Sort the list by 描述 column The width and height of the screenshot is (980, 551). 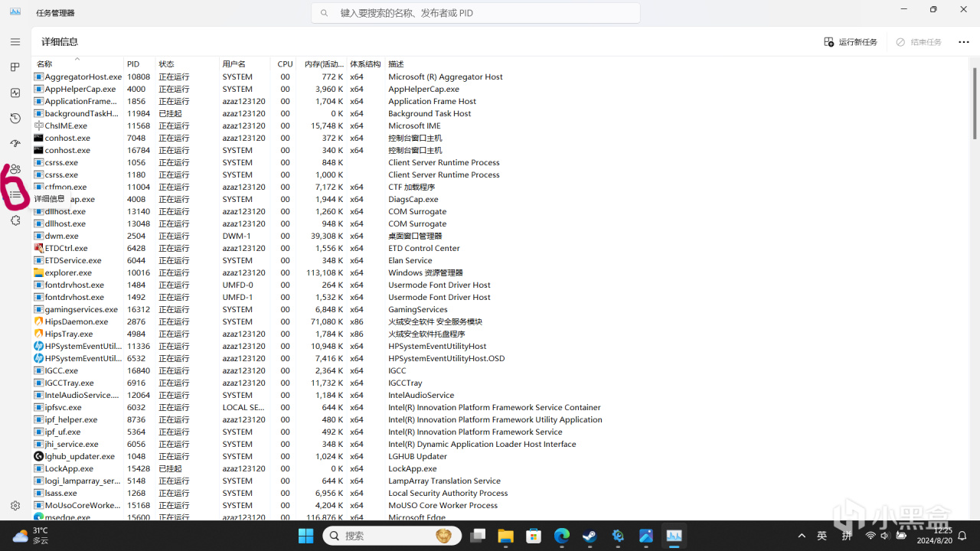(x=396, y=64)
